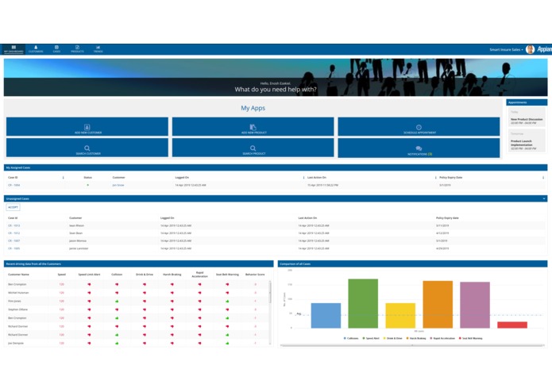Click the Appian logo
This screenshot has height=392, width=552.
(544, 49)
